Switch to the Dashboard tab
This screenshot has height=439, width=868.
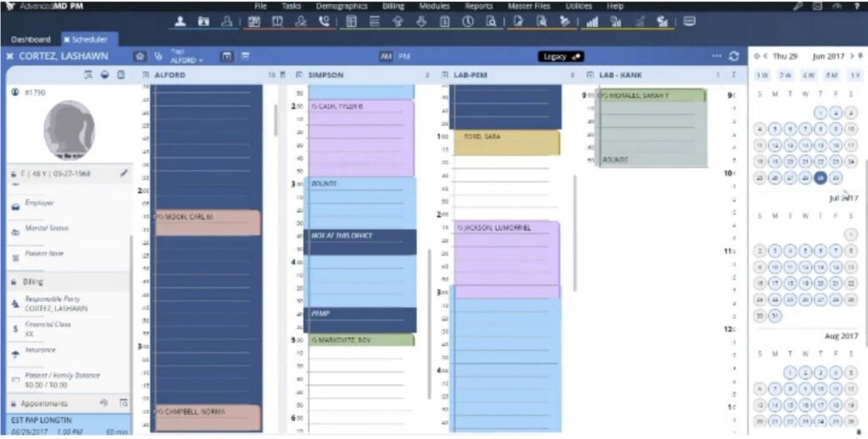pos(31,39)
